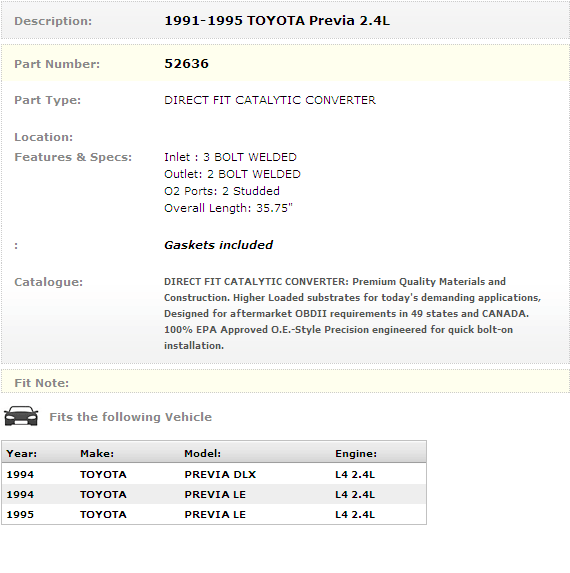Screen dimensions: 570x573
Task: Click the Fits the following Vehicle heading
Action: (x=130, y=417)
